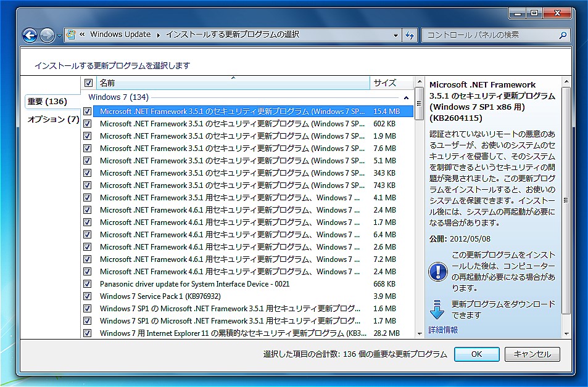
Task: Uncheck the 602 KB .NET Framework 3.5.1 update
Action: 88,124
